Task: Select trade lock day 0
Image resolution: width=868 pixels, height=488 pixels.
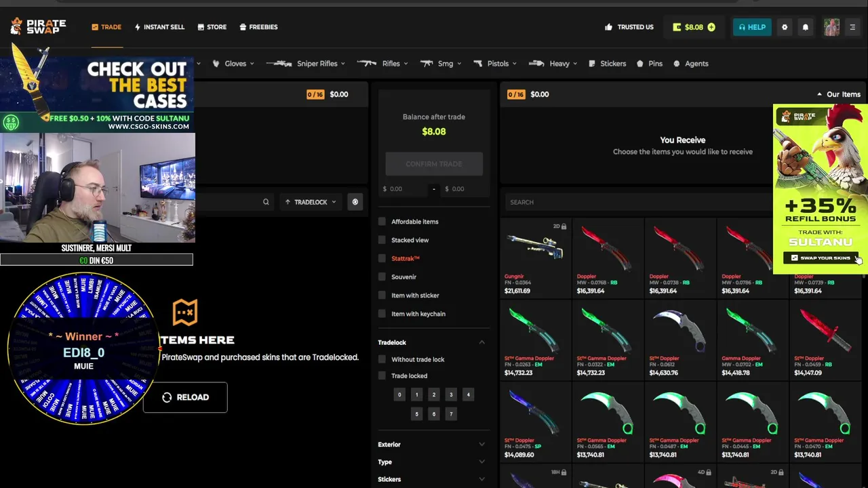Action: point(399,394)
